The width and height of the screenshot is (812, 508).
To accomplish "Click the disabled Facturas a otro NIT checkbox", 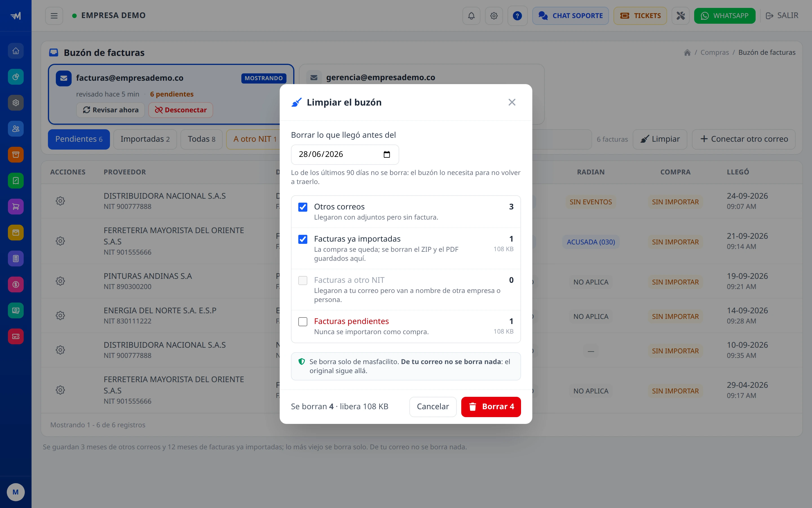I will click(303, 281).
